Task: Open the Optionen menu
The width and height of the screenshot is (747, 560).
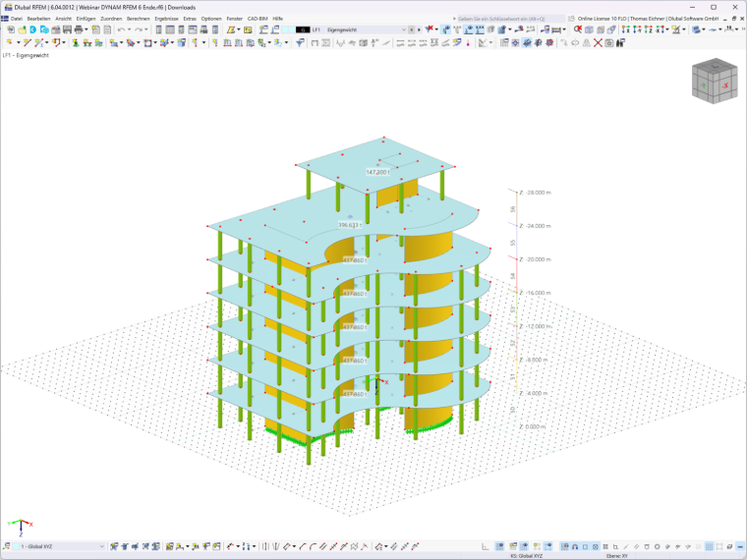Action: (x=211, y=19)
